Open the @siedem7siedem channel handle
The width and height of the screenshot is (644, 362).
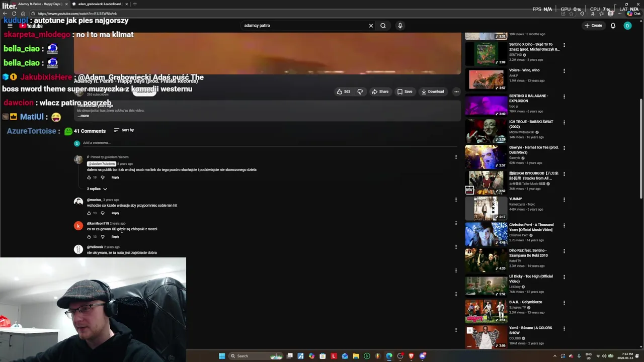pos(101,164)
